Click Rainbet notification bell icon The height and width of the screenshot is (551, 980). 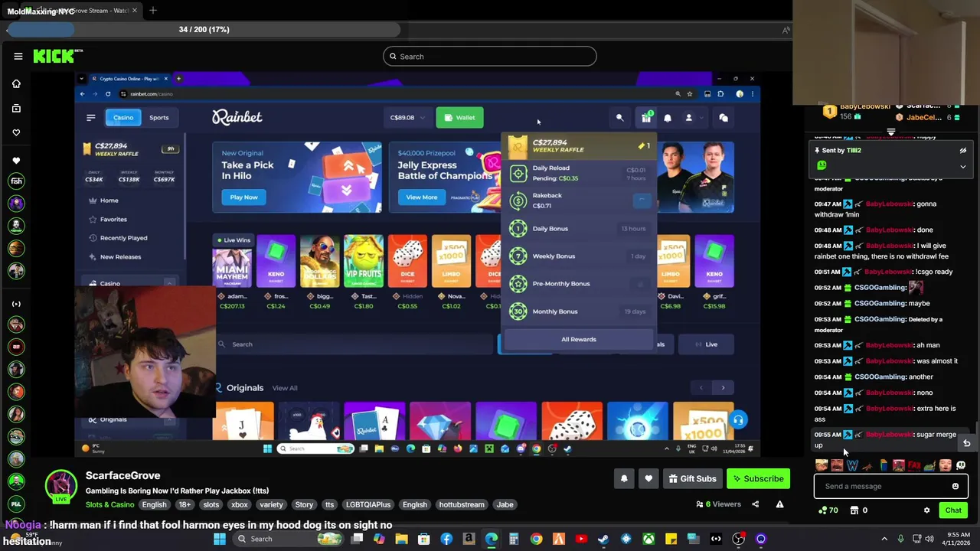coord(667,118)
